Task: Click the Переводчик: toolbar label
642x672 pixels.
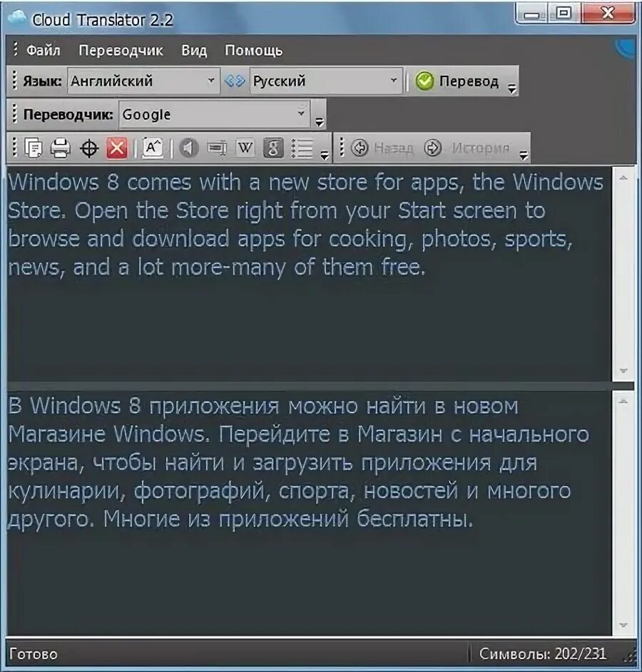Action: [68, 114]
